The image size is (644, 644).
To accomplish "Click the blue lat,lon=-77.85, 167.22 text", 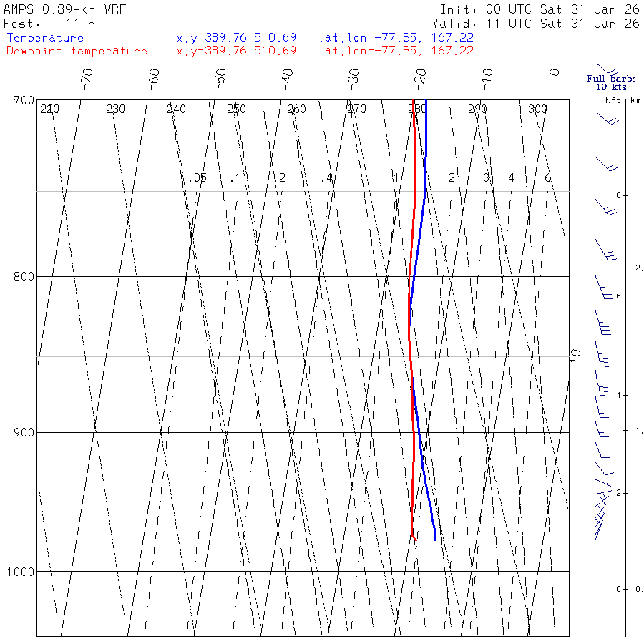I will [396, 38].
